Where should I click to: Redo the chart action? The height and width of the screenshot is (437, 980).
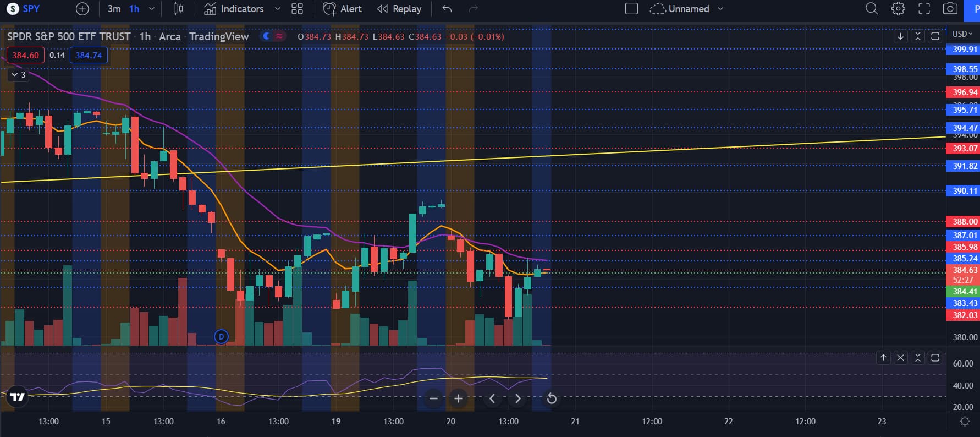coord(473,9)
